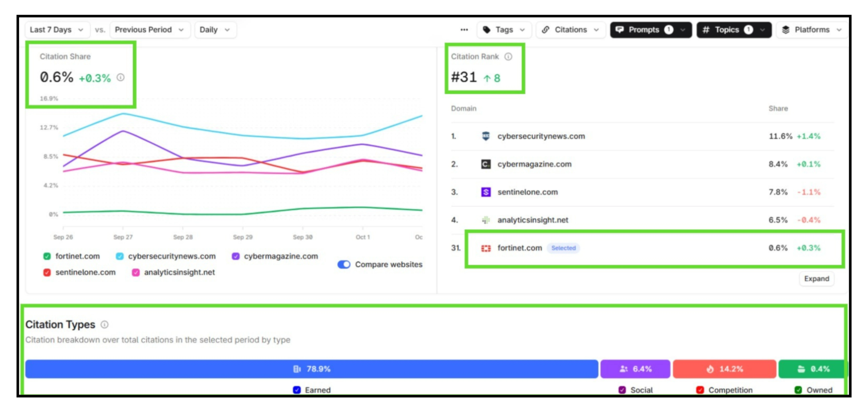Open the Tags filter dropdown

[x=504, y=30]
